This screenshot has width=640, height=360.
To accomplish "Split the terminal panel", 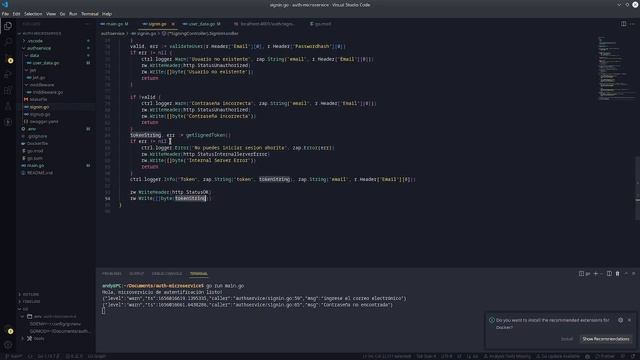I will point(609,273).
